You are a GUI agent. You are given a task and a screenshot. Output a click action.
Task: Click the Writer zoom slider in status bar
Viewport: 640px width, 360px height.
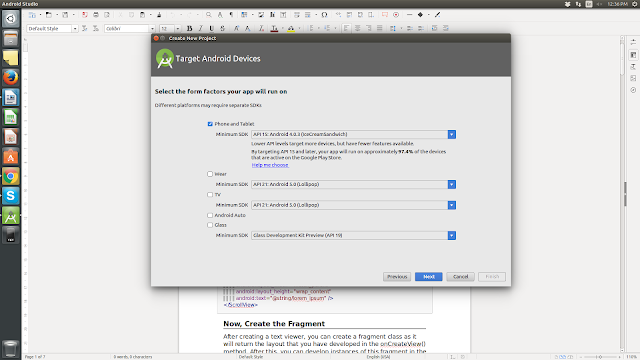600,357
